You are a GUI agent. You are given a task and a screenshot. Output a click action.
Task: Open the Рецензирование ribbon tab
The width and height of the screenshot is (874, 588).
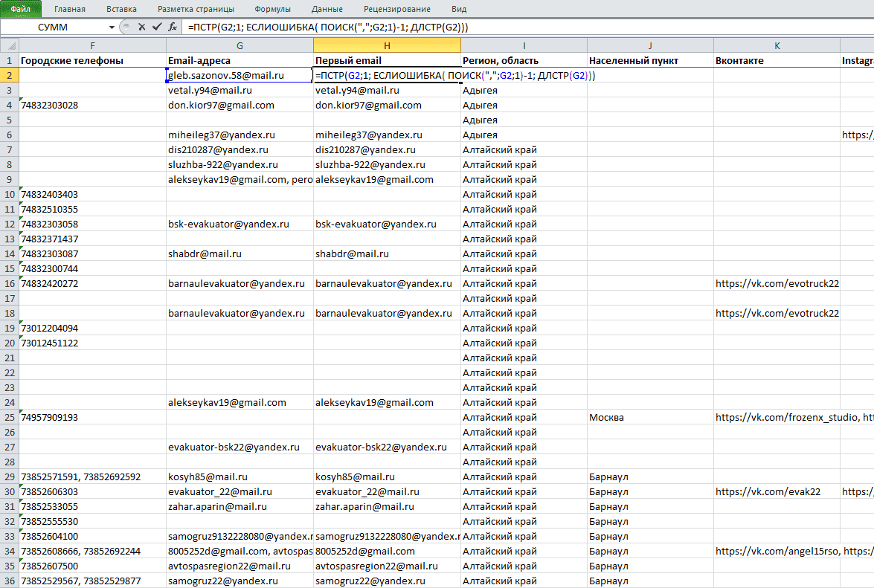point(397,9)
